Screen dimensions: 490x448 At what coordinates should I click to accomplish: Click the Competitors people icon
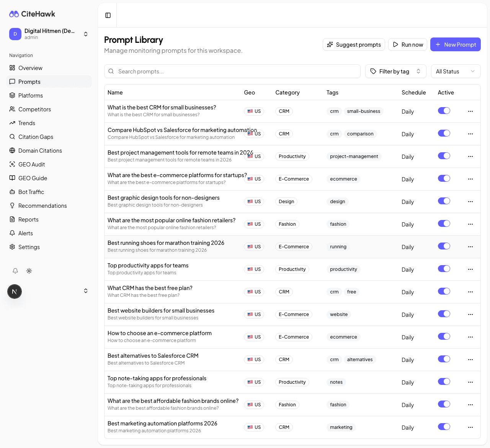coord(12,109)
